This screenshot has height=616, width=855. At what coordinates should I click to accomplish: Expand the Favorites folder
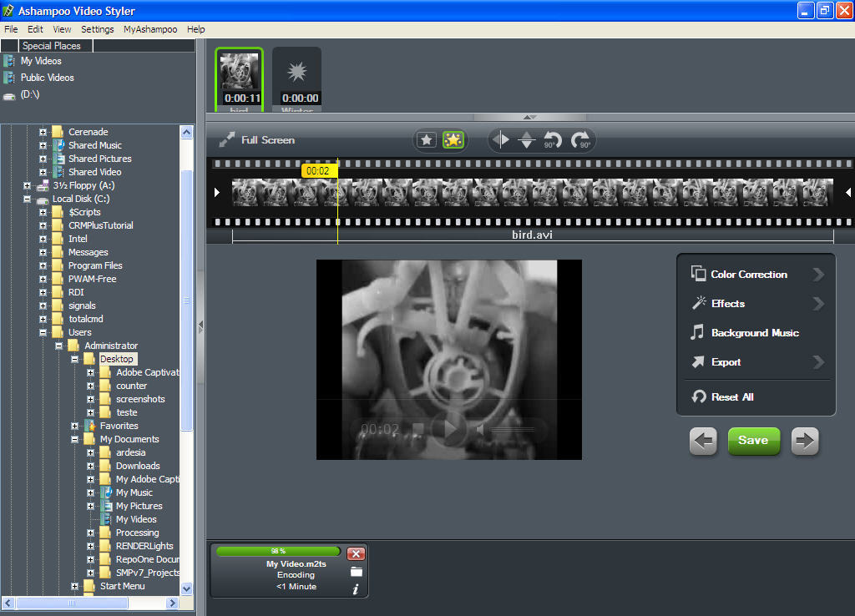point(74,426)
